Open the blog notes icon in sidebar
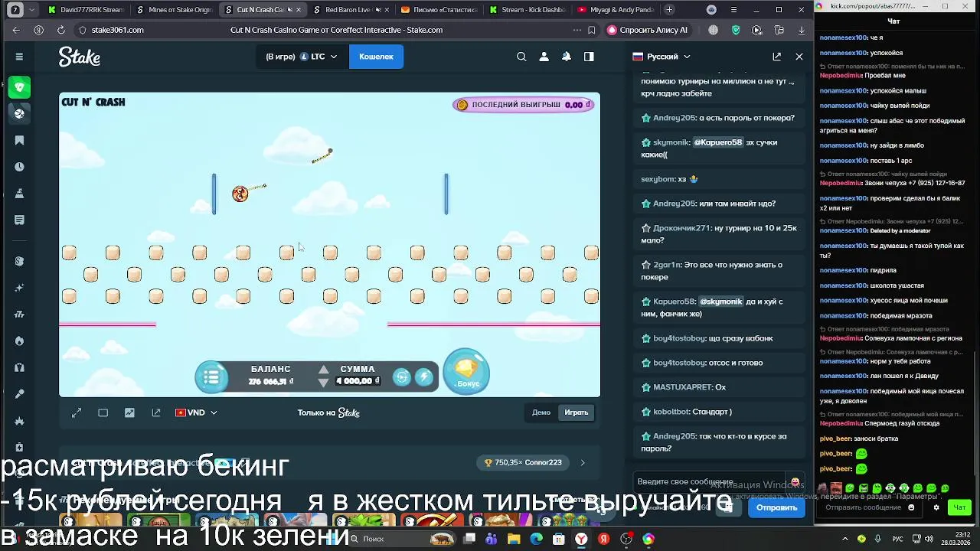The image size is (980, 551). [x=19, y=220]
